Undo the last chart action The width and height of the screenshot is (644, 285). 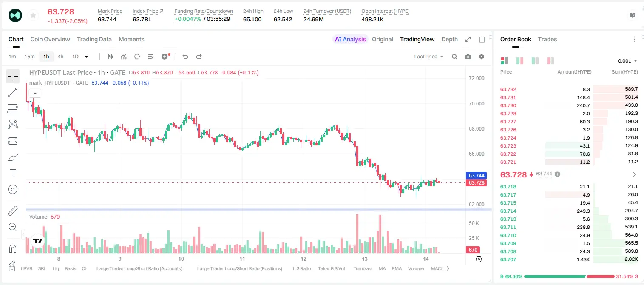tap(185, 57)
